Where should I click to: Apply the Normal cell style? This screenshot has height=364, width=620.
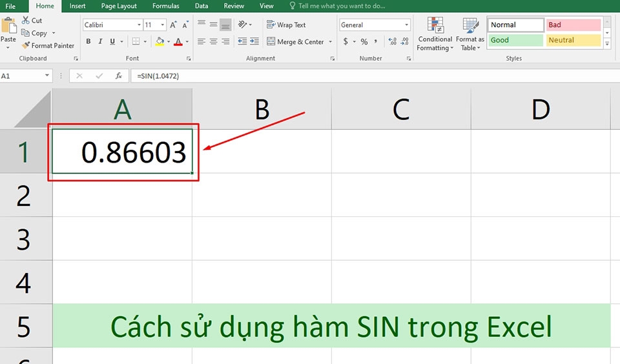point(515,25)
